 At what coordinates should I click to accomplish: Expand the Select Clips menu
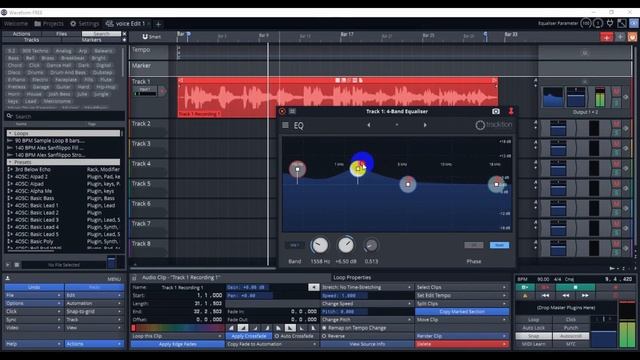tap(462, 287)
